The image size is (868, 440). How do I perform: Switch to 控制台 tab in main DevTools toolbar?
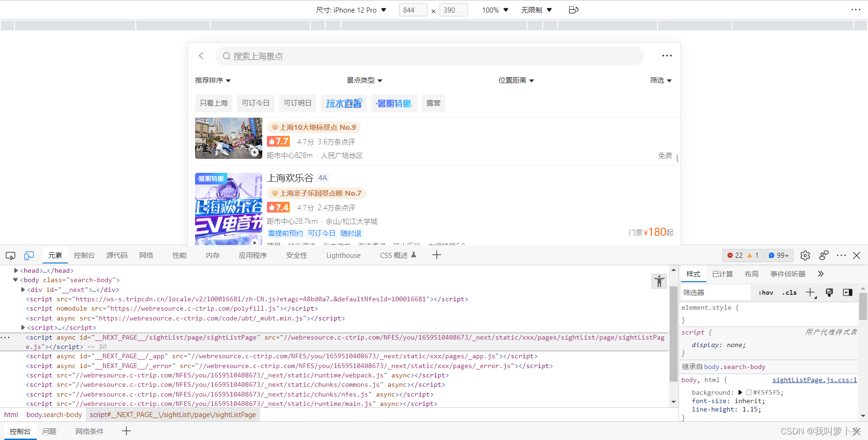(84, 255)
